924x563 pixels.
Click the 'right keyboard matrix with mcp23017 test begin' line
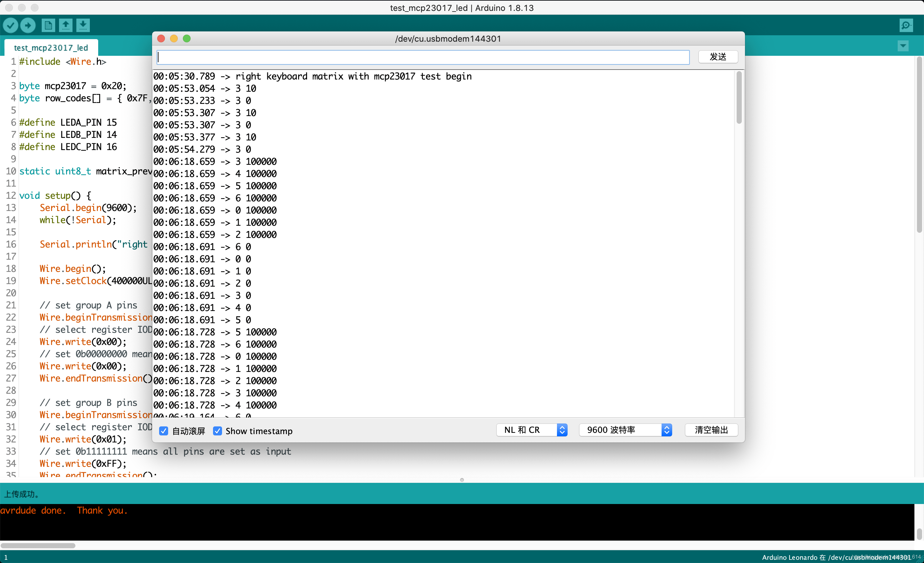coord(354,76)
